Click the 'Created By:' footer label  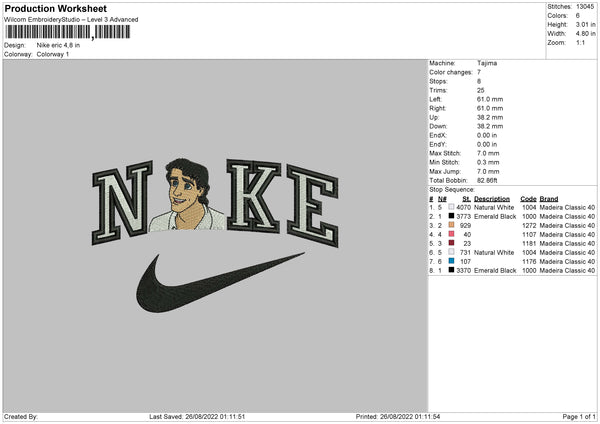coord(21,416)
